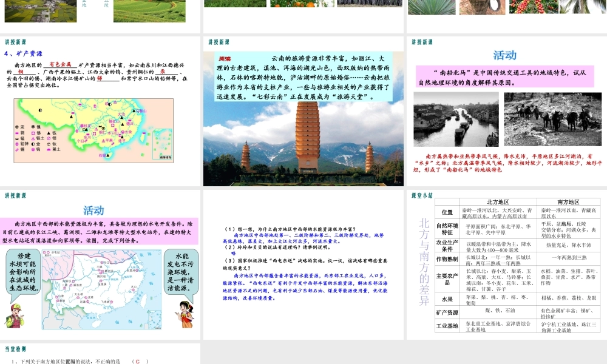Click the 北方地区 table header
The width and height of the screenshot is (607, 364).
(498, 202)
